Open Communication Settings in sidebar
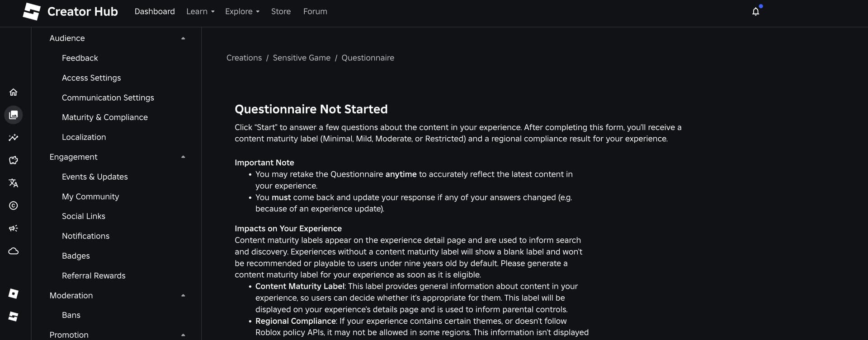 (x=108, y=98)
